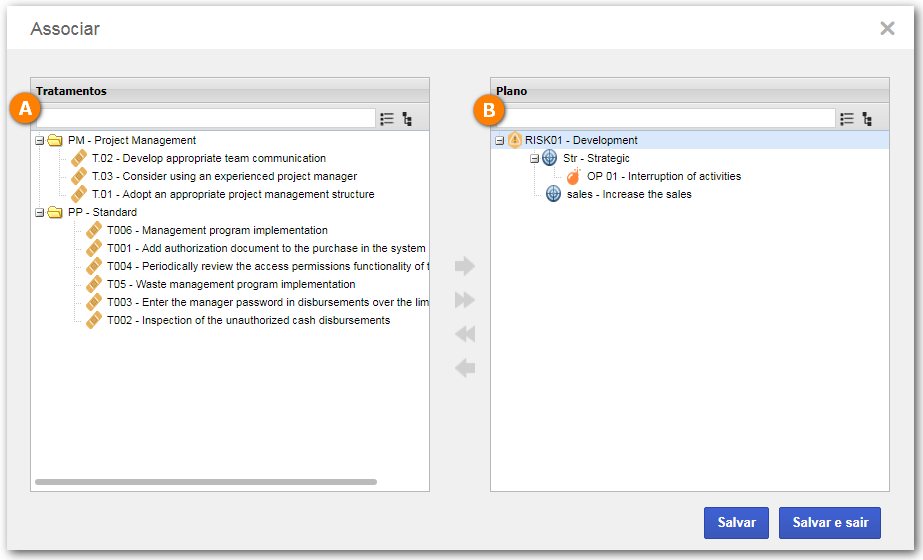Click the double right arrow to associate all
This screenshot has width=923, height=560.
coord(465,300)
